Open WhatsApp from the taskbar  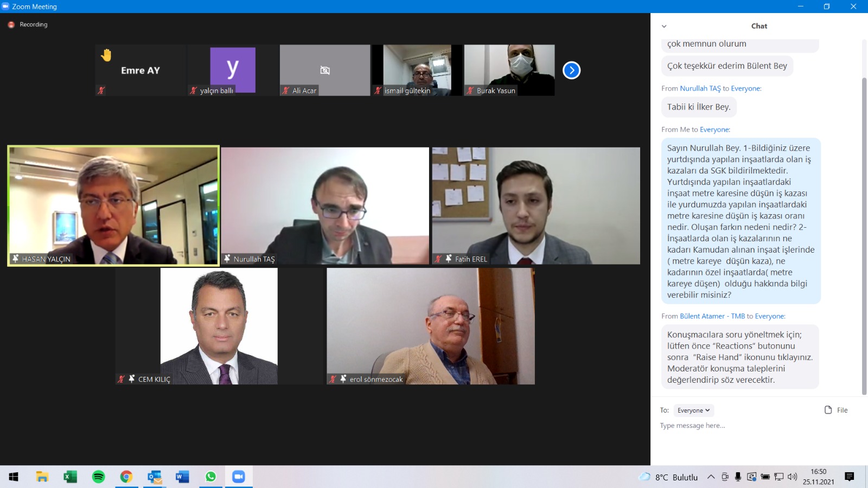pyautogui.click(x=210, y=477)
